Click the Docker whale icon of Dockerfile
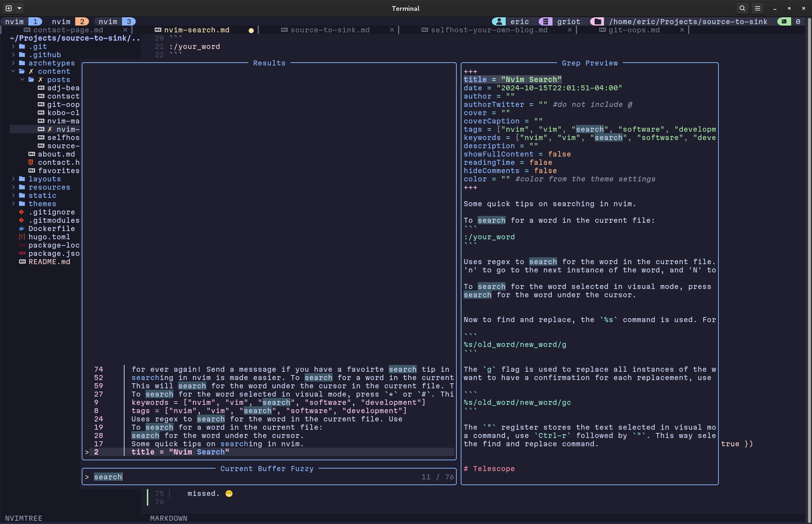Viewport: 812px width, 524px height. click(22, 229)
